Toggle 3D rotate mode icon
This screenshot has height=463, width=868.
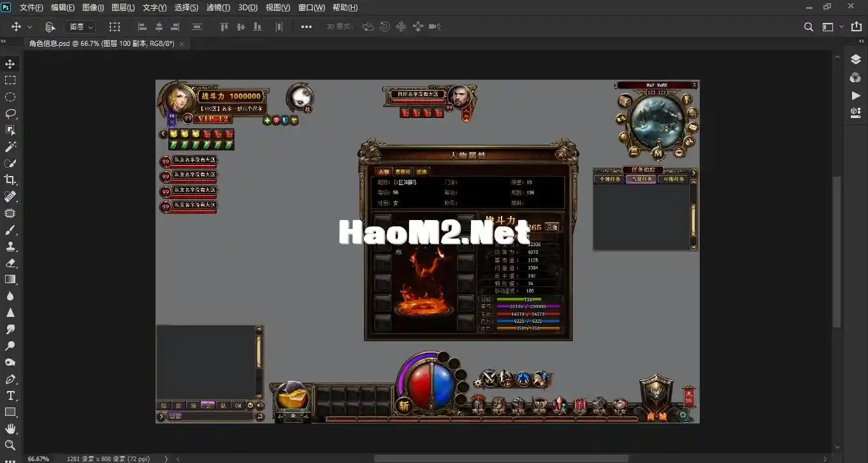368,27
